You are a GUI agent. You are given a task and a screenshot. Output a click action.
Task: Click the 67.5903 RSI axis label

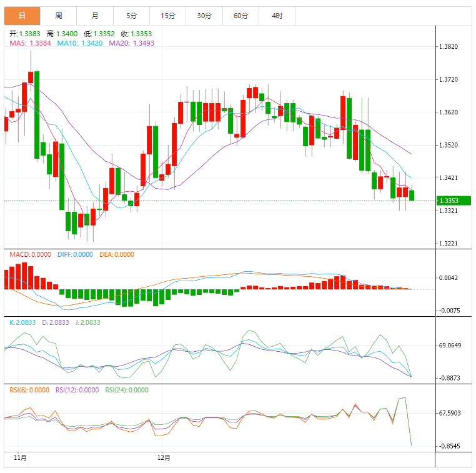450,413
